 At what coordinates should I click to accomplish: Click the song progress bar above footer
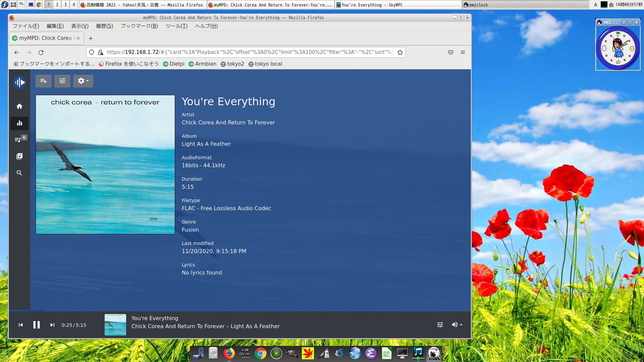coord(235,310)
